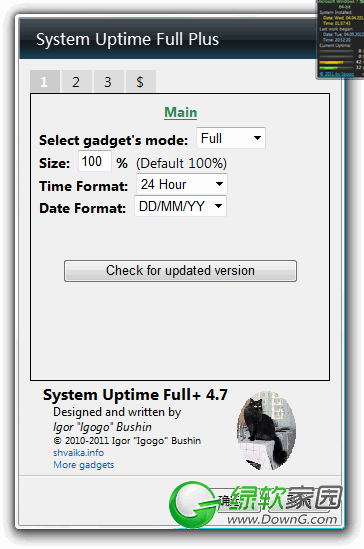Image resolution: width=364 pixels, height=549 pixels.
Task: Open settings tab 2
Action: point(76,82)
